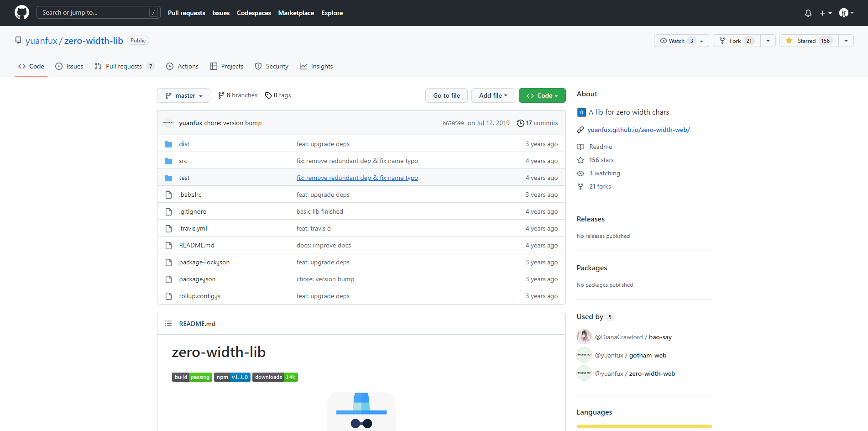
Task: Unstar the repository with Starred button
Action: pos(809,41)
